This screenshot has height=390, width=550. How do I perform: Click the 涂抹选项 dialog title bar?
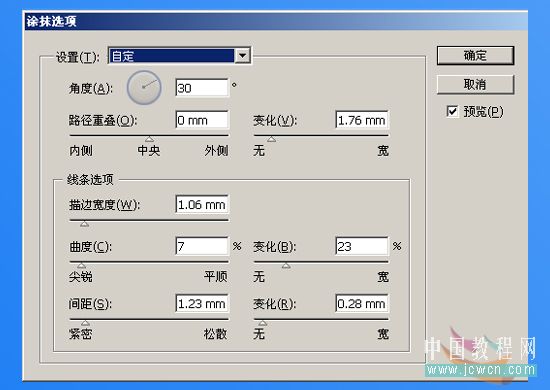click(x=276, y=21)
